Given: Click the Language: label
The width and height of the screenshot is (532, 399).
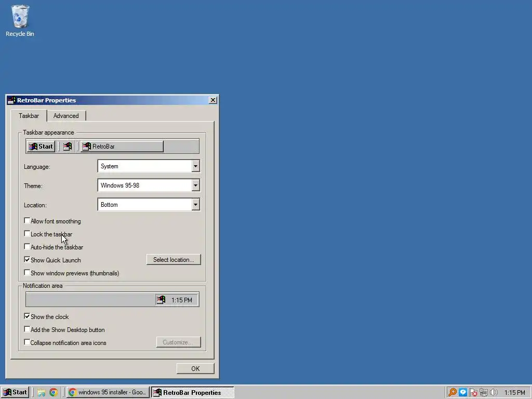Looking at the screenshot, I should 37,167.
